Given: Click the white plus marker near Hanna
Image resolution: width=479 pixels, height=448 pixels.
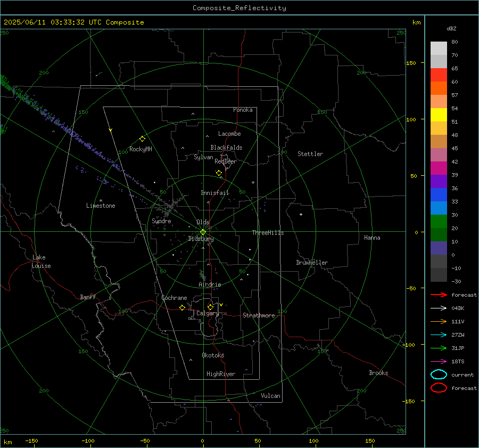Looking at the screenshot, I should coord(301,214).
